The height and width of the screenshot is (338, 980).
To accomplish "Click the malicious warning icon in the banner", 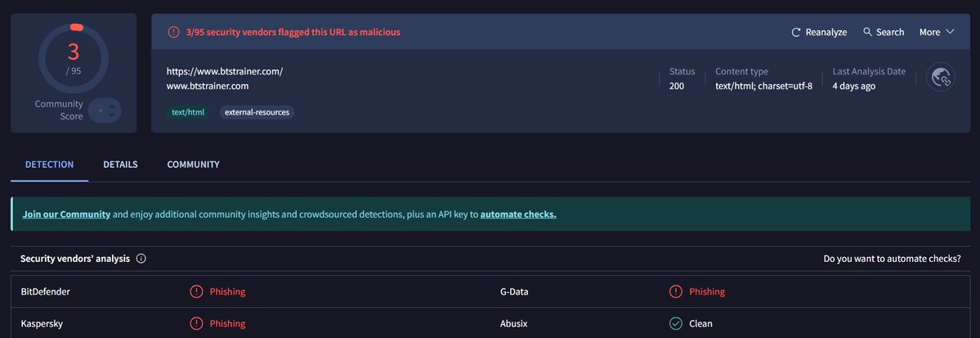I will (x=173, y=32).
